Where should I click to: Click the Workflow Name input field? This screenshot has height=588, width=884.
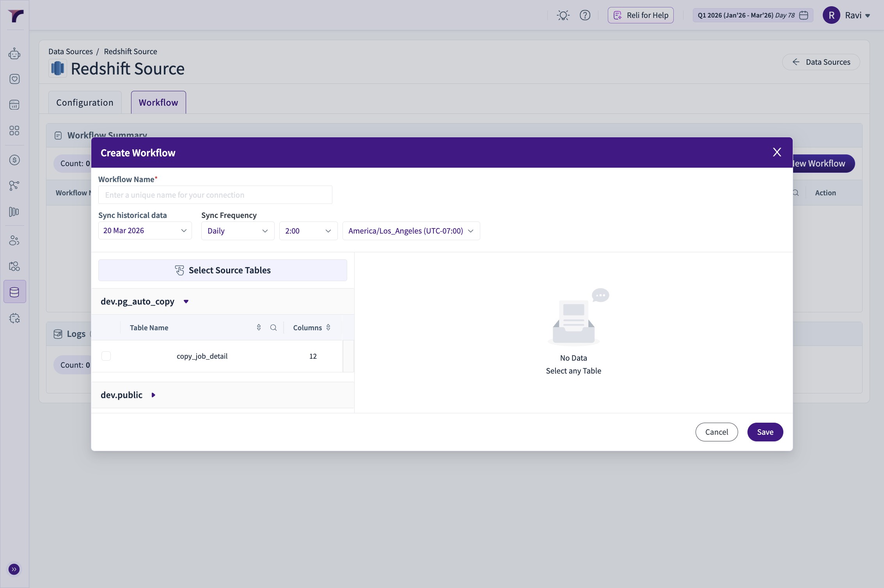[215, 195]
